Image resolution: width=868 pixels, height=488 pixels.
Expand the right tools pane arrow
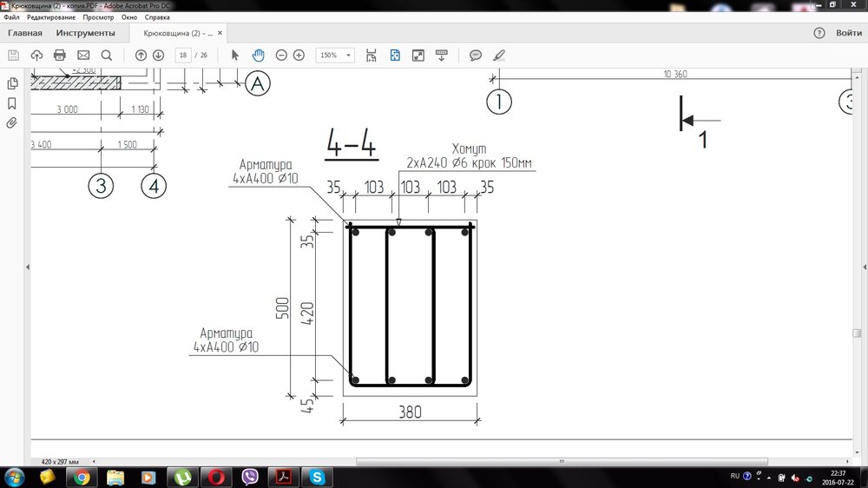(865, 267)
